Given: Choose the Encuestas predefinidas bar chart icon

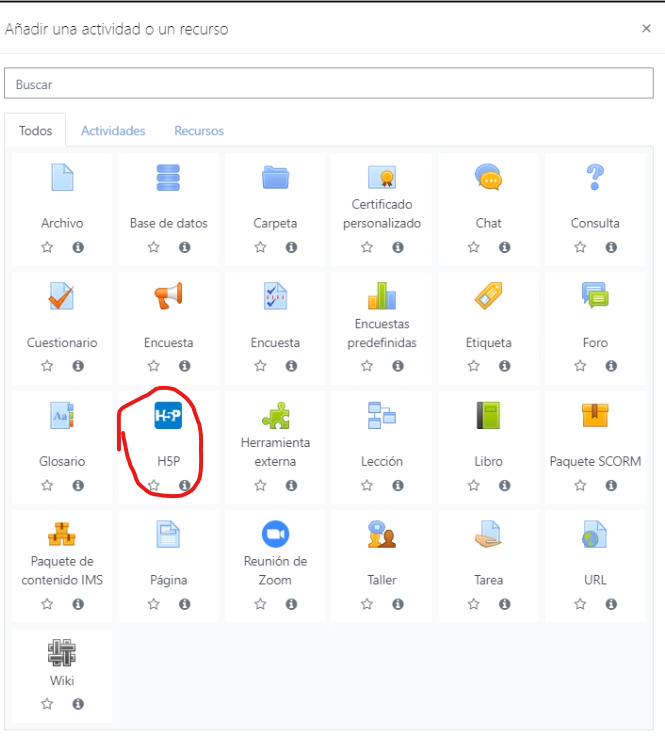Looking at the screenshot, I should click(382, 296).
